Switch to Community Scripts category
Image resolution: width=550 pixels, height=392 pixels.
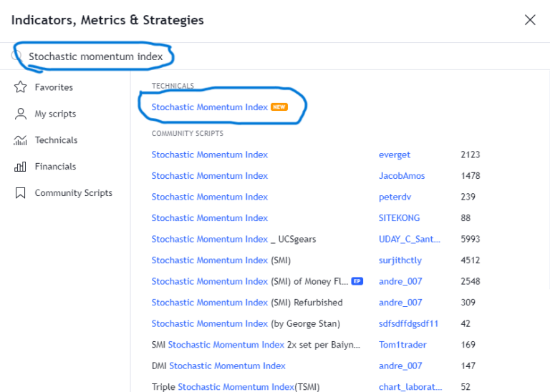point(73,193)
